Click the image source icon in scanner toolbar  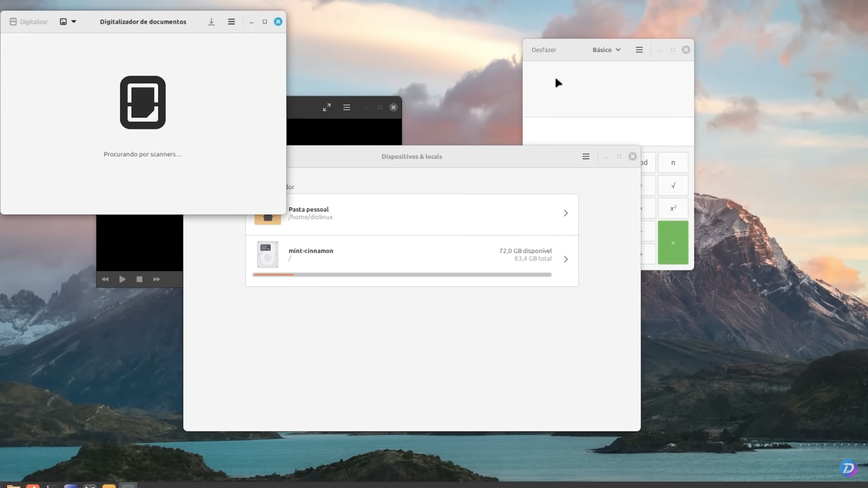click(x=62, y=21)
